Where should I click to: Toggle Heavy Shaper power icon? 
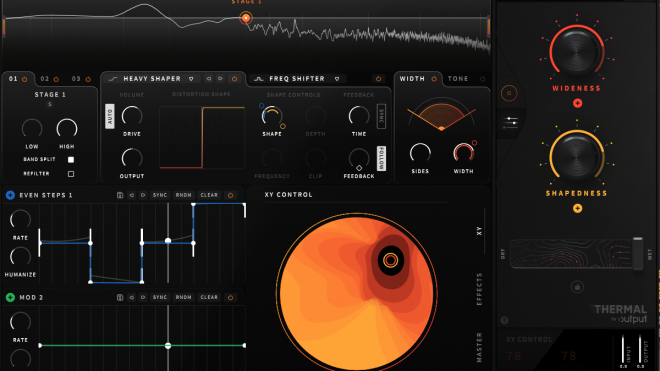pos(234,79)
